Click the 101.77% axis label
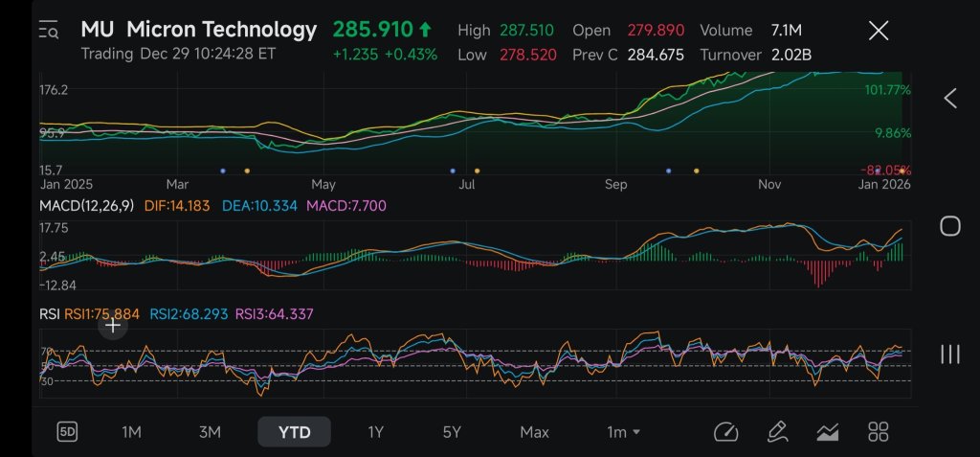Viewport: 980px width, 457px height. (887, 90)
